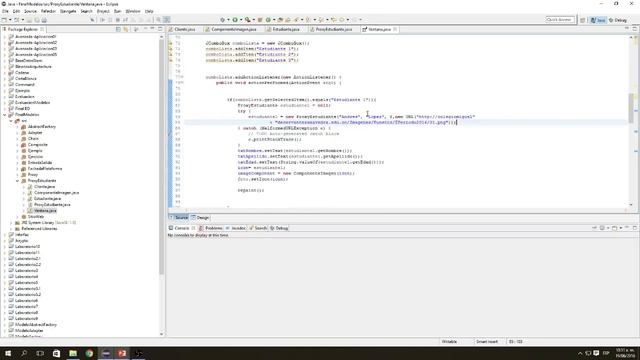
Task: Select Cliente.java in Package Explorer
Action: click(41, 187)
